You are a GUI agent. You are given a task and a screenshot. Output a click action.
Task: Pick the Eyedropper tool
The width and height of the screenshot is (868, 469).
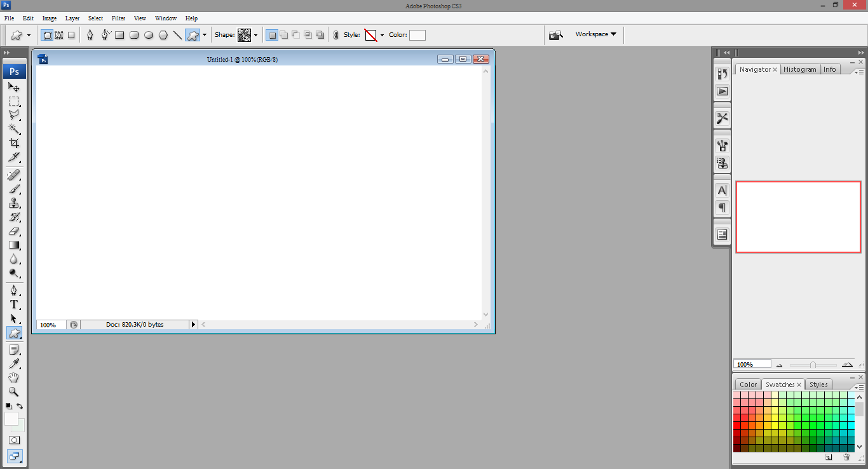(x=14, y=363)
